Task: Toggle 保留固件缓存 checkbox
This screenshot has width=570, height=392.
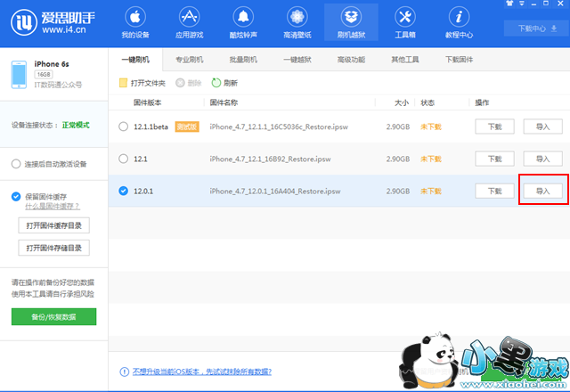Action: tap(16, 196)
